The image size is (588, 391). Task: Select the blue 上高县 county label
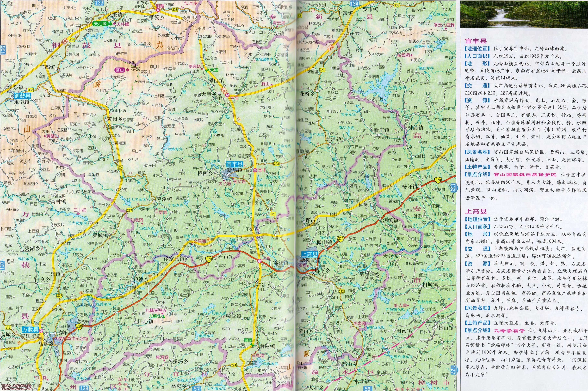(x=309, y=254)
